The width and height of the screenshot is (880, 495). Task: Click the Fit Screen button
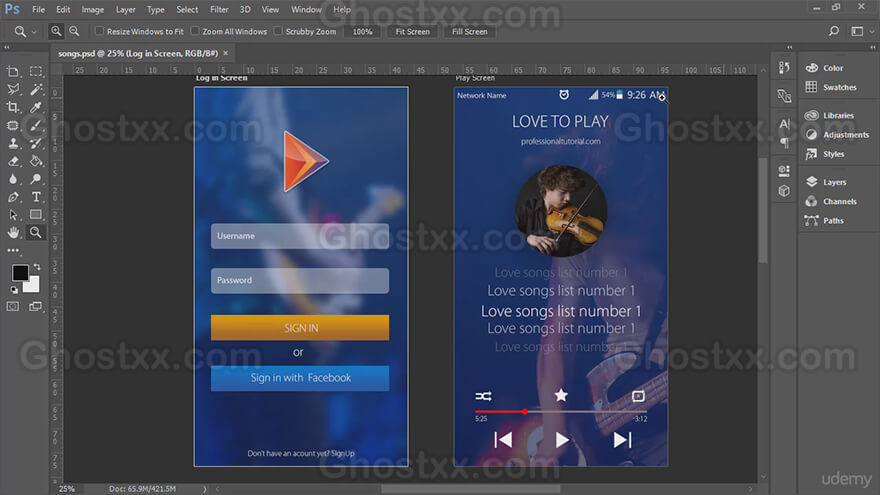[x=412, y=32]
